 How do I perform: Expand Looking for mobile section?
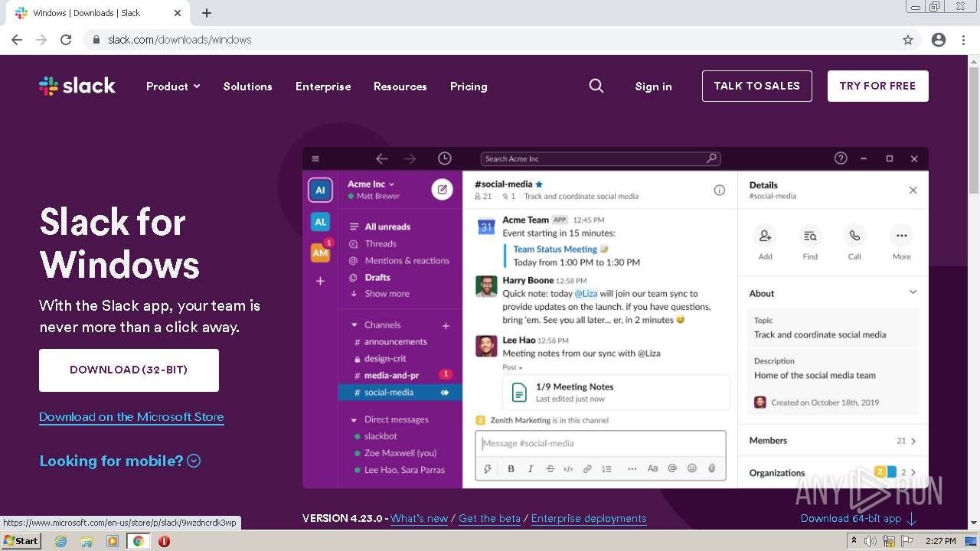(x=119, y=461)
